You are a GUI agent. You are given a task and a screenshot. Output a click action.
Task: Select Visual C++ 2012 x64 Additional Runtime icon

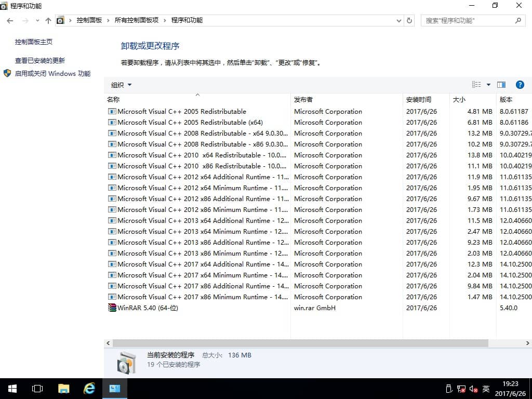(112, 177)
